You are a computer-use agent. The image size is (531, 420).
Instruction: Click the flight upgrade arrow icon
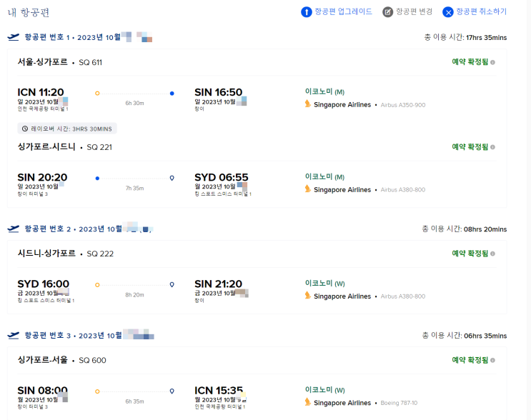pyautogui.click(x=306, y=12)
